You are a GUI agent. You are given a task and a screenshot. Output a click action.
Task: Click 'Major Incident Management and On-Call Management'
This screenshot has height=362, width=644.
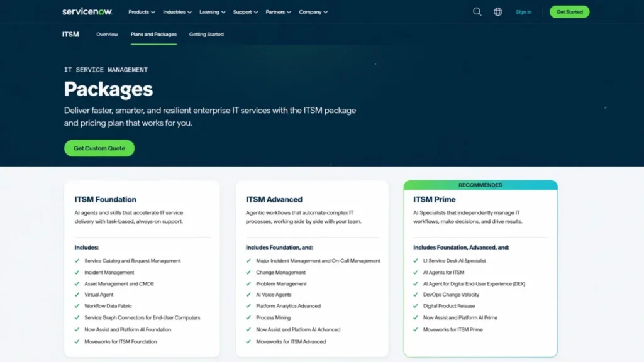point(318,261)
